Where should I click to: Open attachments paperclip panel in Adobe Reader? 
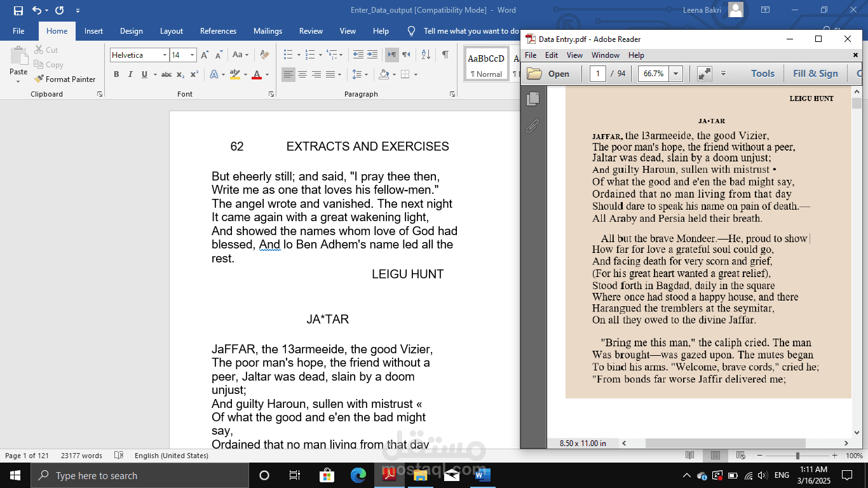coord(533,126)
